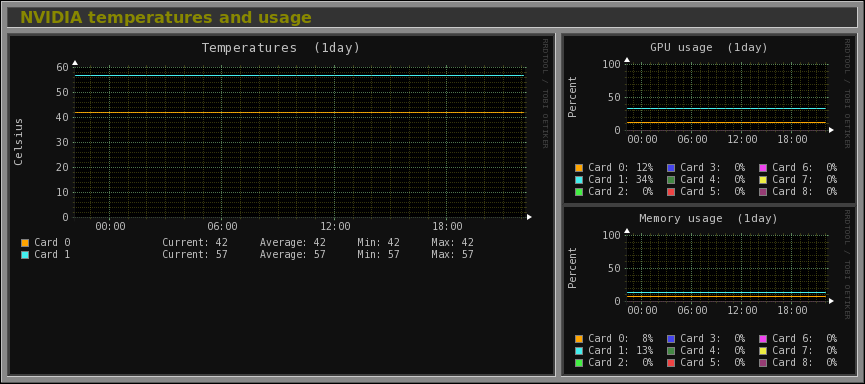865x384 pixels.
Task: Click Memory usage Card 5 red swatch
Action: (671, 363)
